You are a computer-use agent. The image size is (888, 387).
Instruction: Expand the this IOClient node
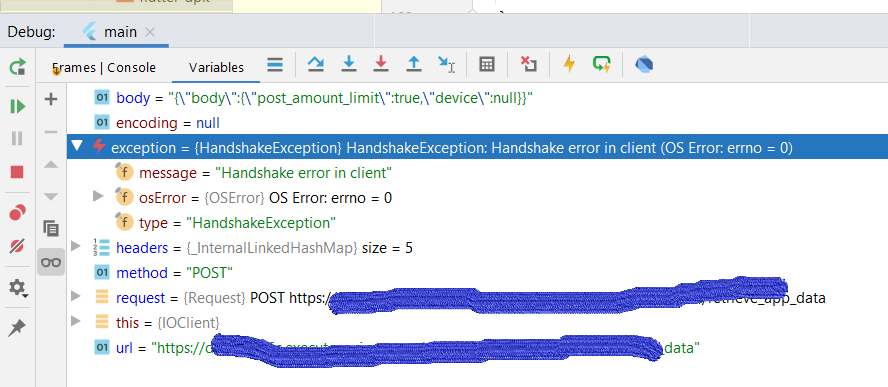pyautogui.click(x=76, y=321)
